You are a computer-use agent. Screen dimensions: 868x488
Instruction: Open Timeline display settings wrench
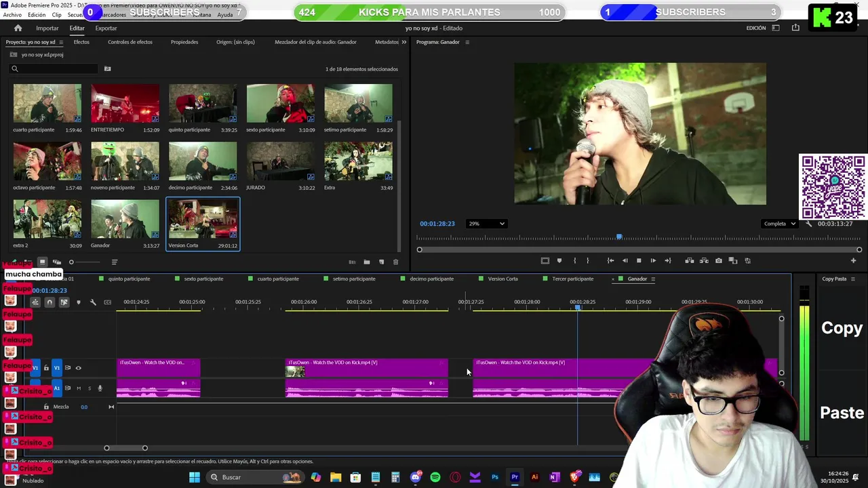pos(93,302)
